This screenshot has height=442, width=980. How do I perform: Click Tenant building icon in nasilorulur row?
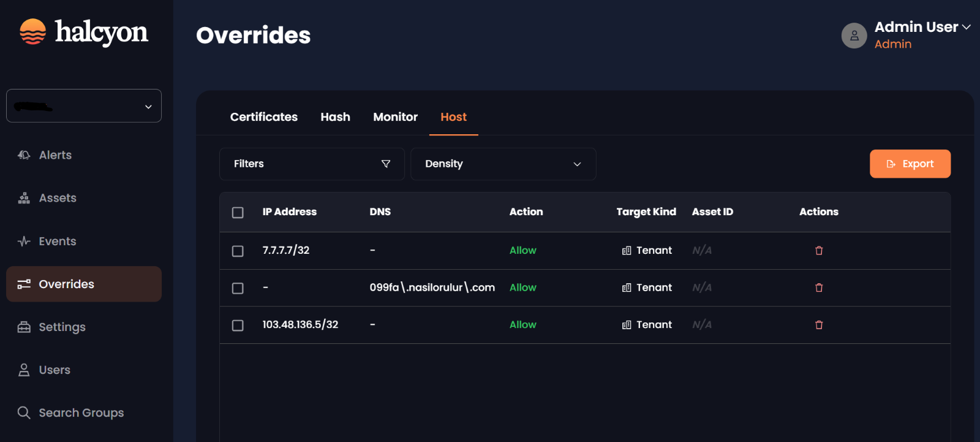pos(627,288)
